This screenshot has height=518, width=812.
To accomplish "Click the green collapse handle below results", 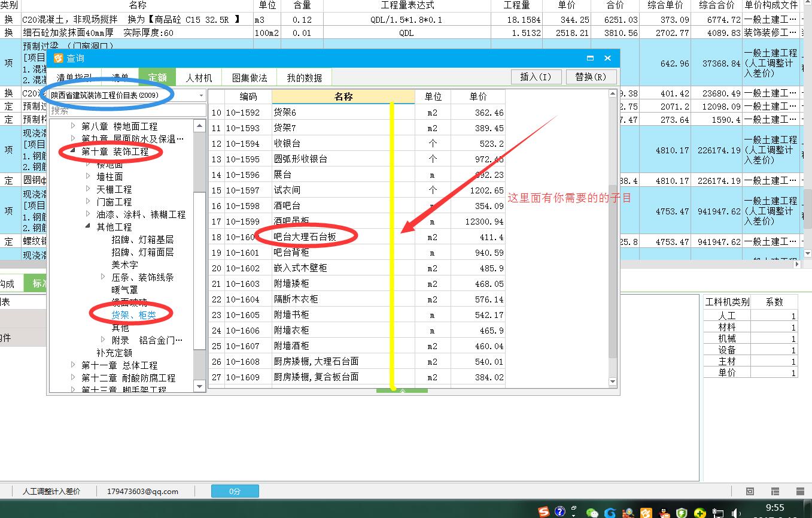I will (402, 390).
